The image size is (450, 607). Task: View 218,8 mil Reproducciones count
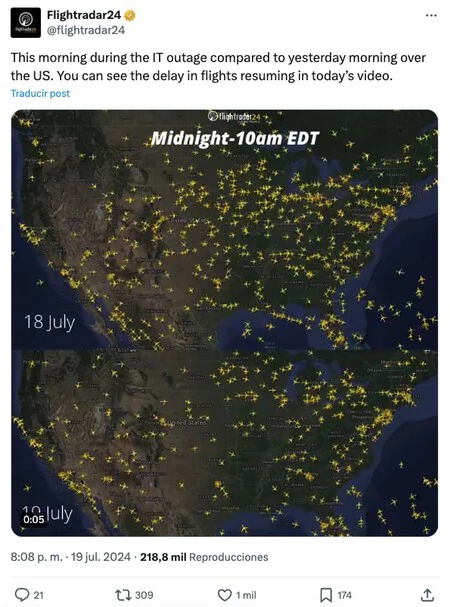pos(204,557)
